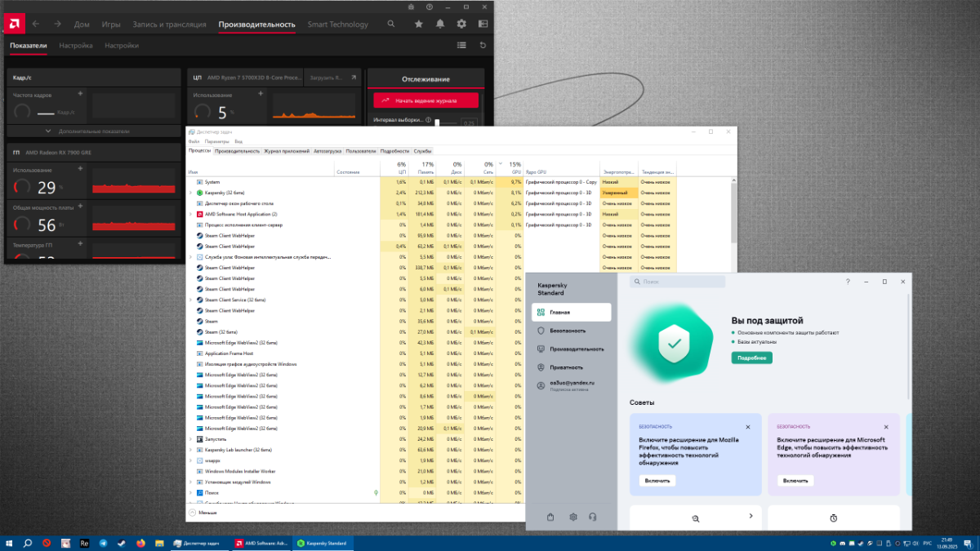Open the Kaspersky settings gear at bottom

click(573, 517)
